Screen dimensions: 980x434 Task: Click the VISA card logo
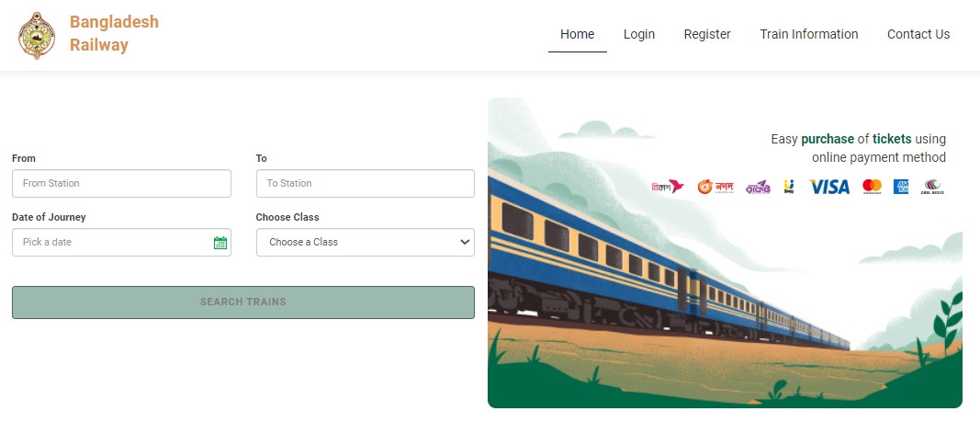pos(829,187)
